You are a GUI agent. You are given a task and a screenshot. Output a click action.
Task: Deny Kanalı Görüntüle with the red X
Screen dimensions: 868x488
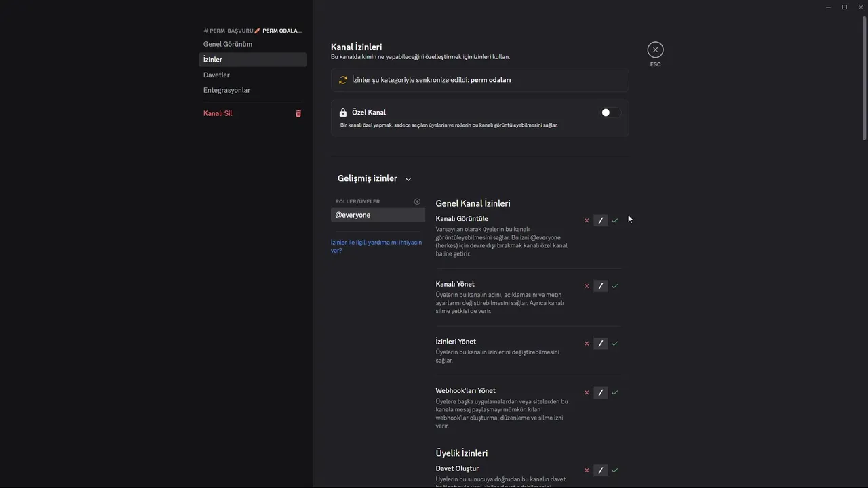click(x=587, y=220)
